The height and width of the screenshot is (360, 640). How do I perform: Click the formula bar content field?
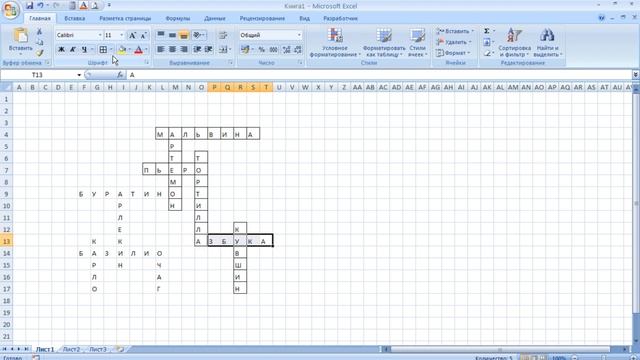(379, 75)
